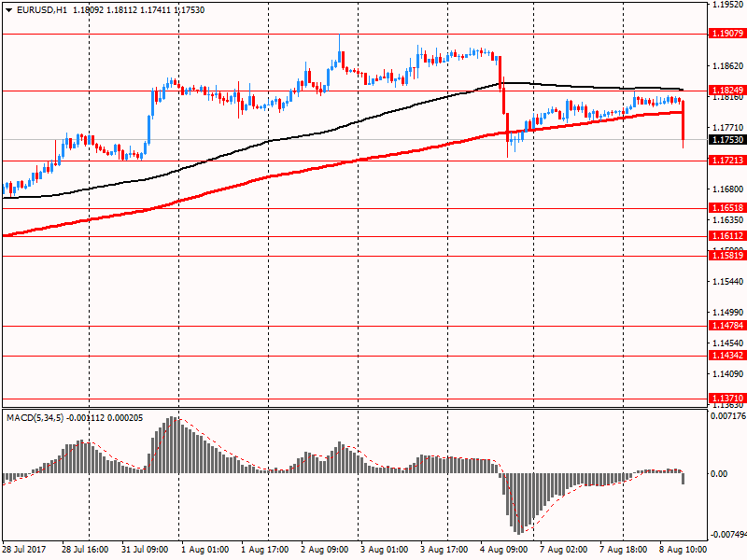Click the MACD(5,34,5) indicator label

[35, 418]
